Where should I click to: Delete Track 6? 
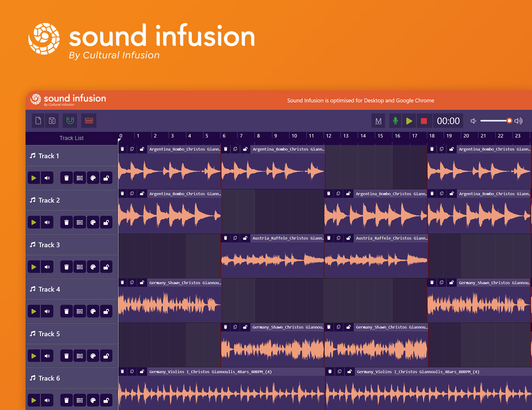[66, 400]
